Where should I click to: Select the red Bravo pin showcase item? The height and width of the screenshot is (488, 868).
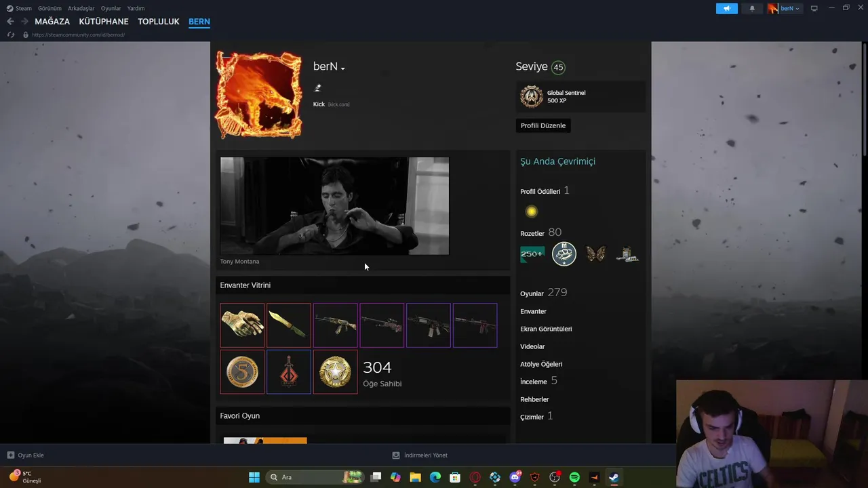[x=289, y=371]
